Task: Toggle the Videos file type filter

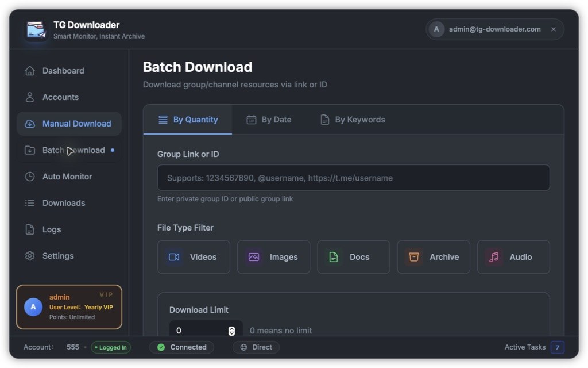Action: [194, 257]
